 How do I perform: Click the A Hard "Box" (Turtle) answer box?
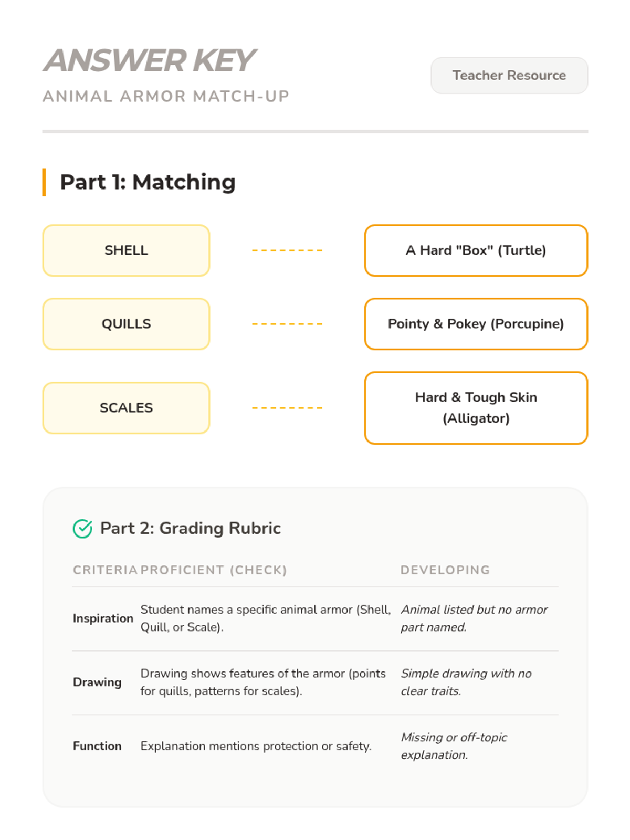[476, 250]
